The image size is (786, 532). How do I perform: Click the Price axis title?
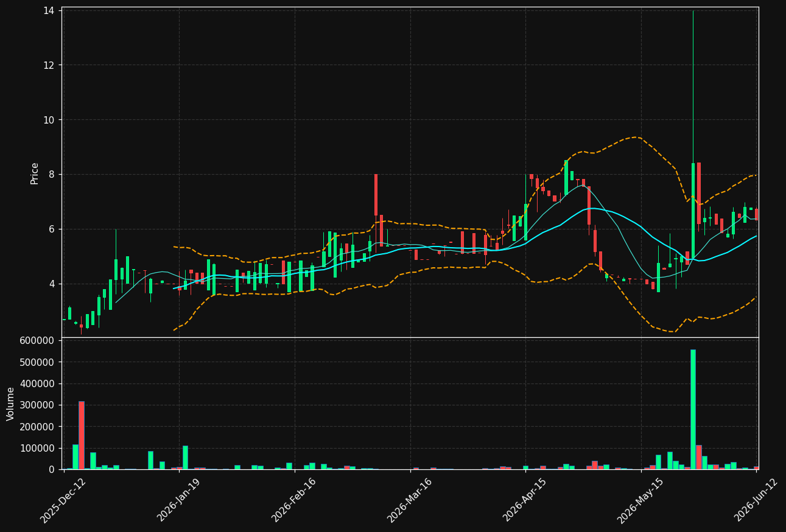(x=35, y=173)
